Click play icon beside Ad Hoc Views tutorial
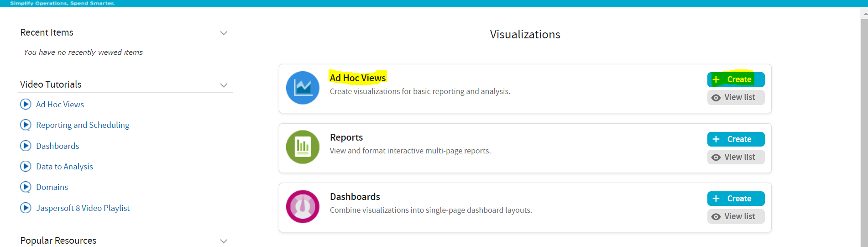This screenshot has height=247, width=868. coord(26,105)
